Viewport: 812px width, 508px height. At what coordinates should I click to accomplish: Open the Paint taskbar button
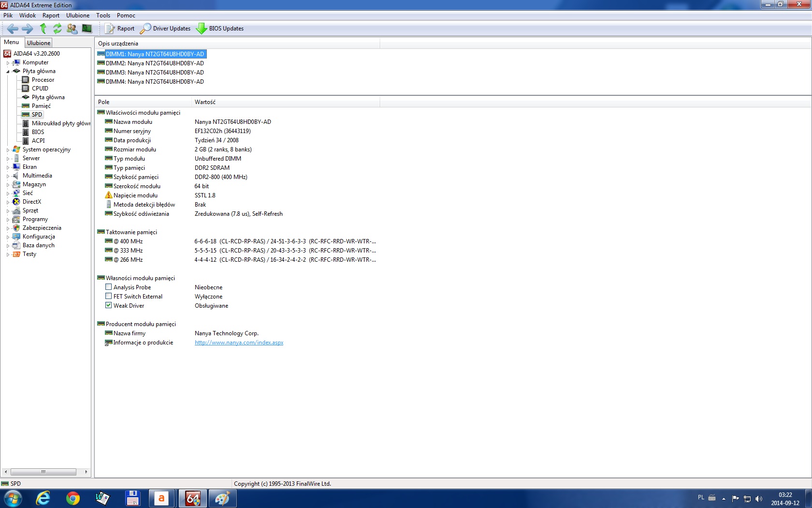point(222,498)
